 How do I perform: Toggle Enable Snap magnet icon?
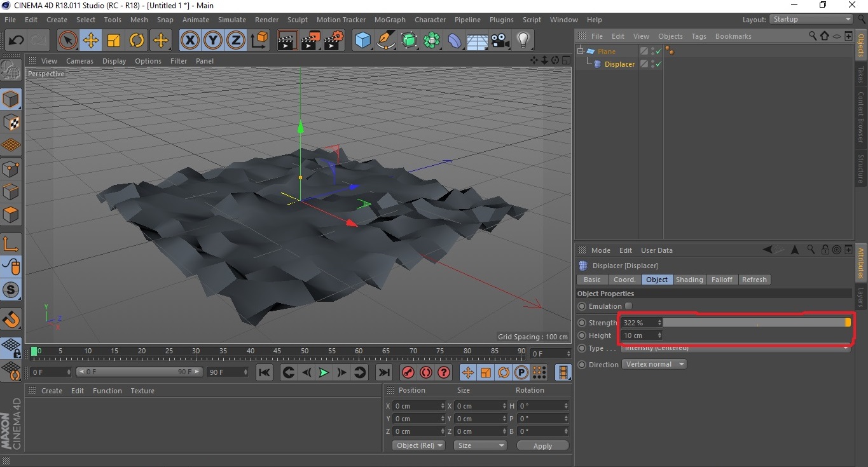point(11,319)
